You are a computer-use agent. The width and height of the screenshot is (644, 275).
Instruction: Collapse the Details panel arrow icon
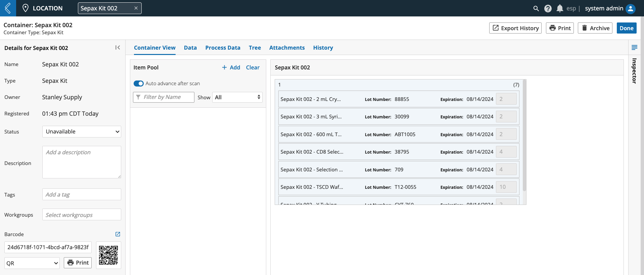(x=118, y=48)
